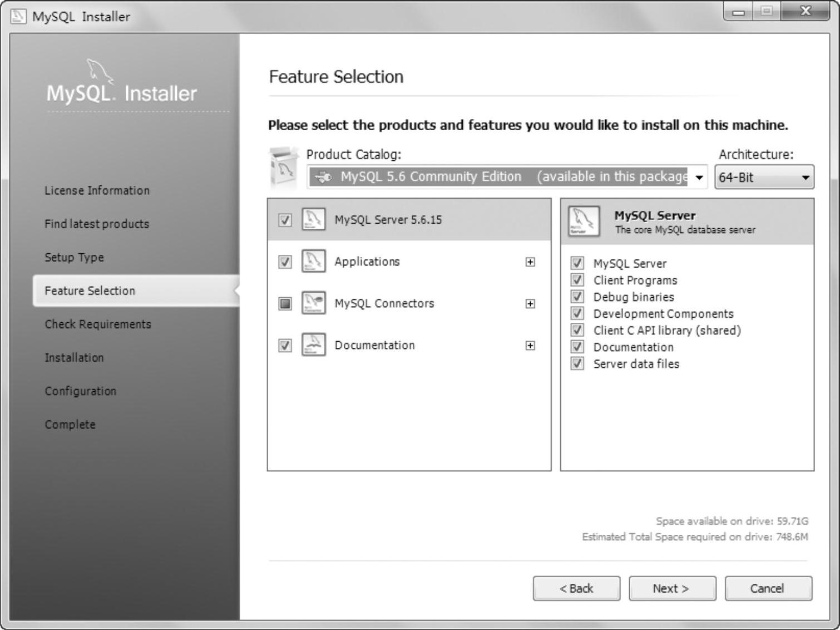Click the 'Debug binaries' feature label
Screen dimensions: 840x630
pos(634,297)
